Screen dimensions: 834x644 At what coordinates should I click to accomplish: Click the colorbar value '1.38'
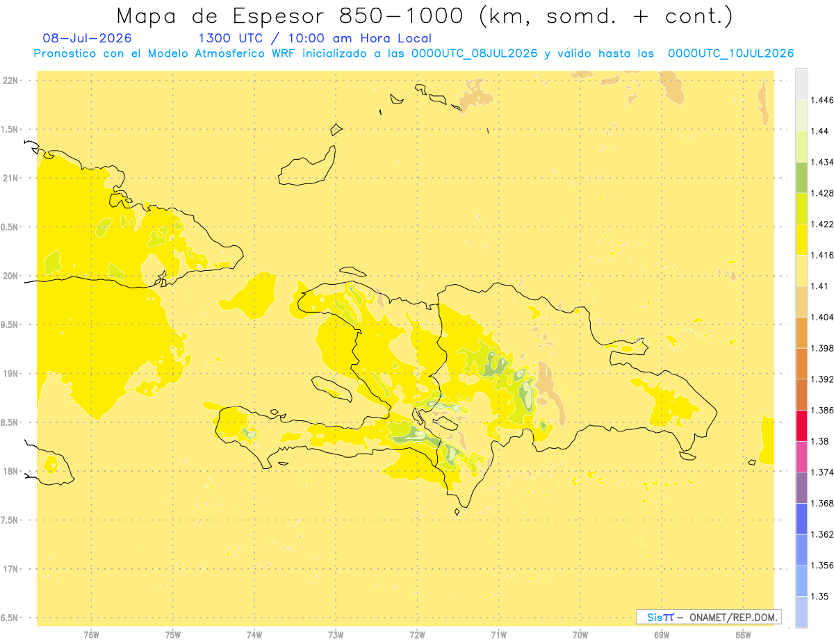point(819,441)
